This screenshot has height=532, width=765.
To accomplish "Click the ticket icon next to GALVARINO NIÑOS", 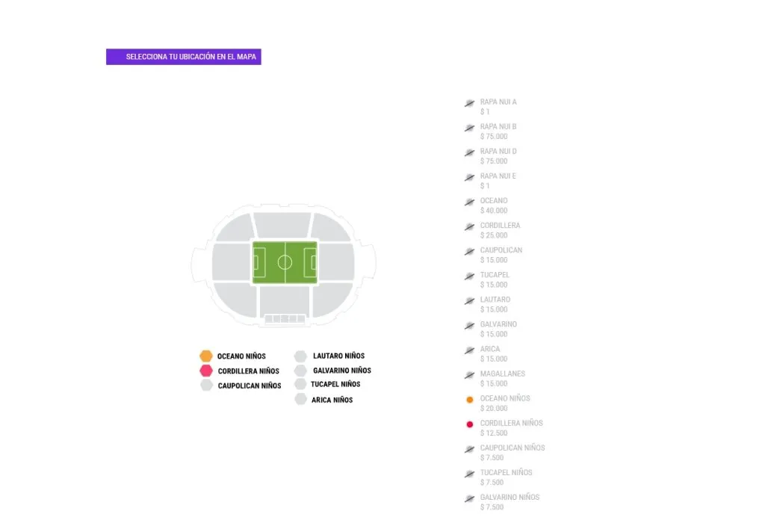I will 469,498.
